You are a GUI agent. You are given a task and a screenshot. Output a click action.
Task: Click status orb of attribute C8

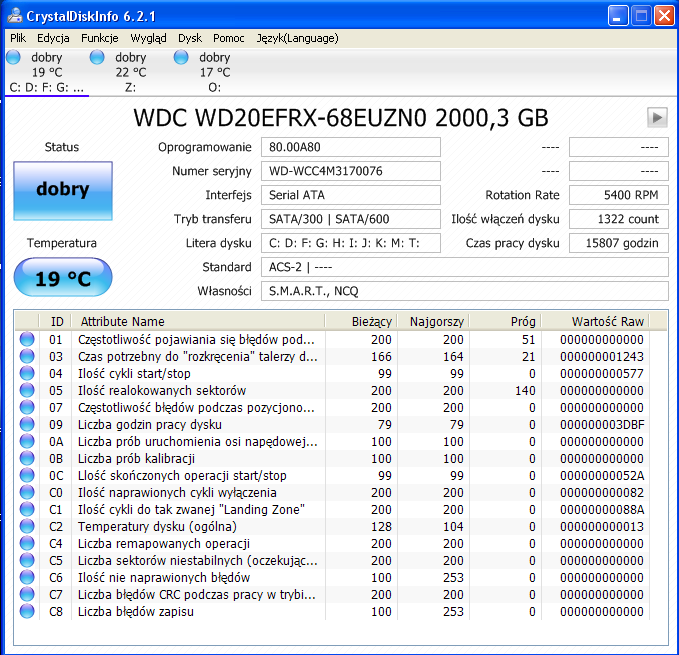(27, 611)
